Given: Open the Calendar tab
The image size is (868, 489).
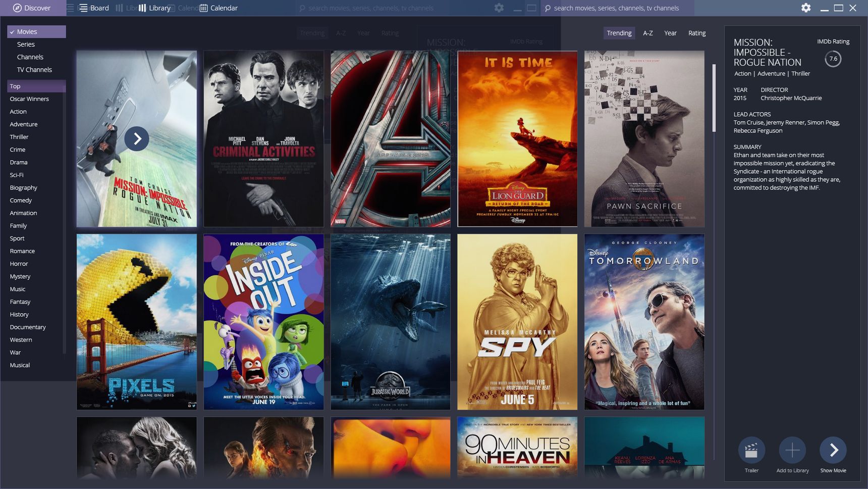Looking at the screenshot, I should pyautogui.click(x=219, y=8).
